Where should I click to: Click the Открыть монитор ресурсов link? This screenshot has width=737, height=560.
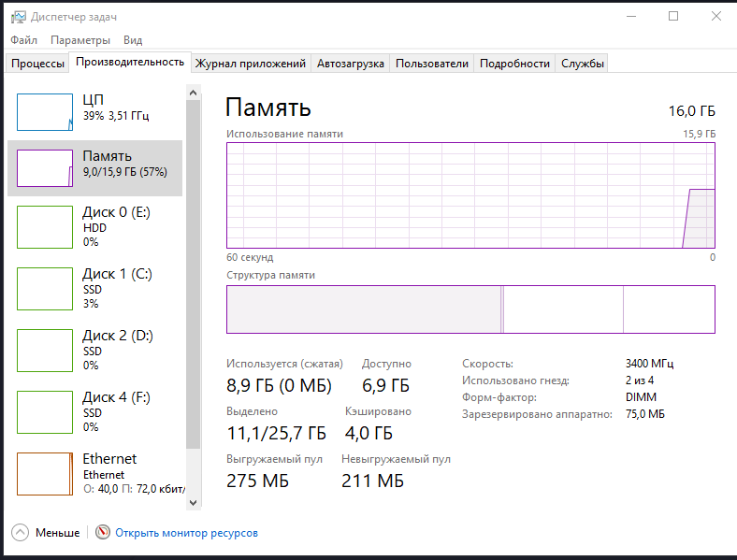(186, 533)
